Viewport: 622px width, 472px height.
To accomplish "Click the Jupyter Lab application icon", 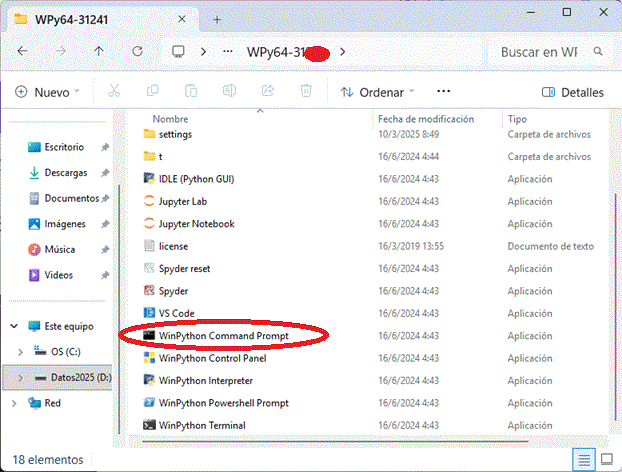I will [150, 201].
